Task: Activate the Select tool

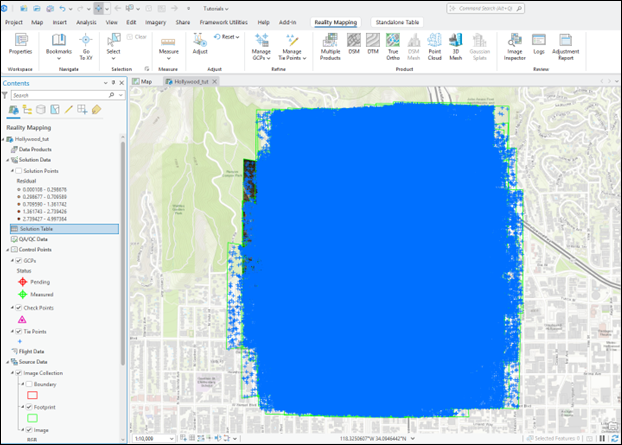Action: [x=113, y=47]
